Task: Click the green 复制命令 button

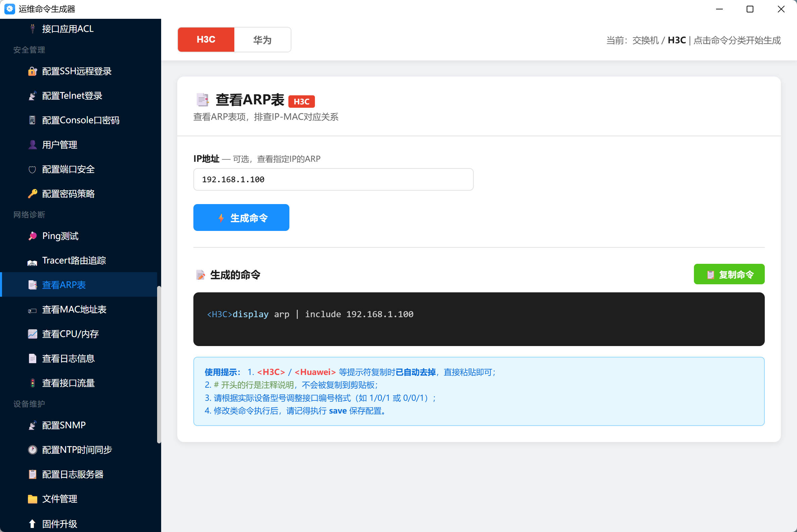Action: (x=729, y=274)
